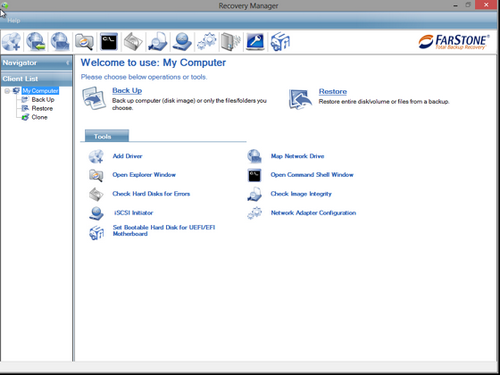
Task: Click the large Restore icon
Action: pos(300,99)
